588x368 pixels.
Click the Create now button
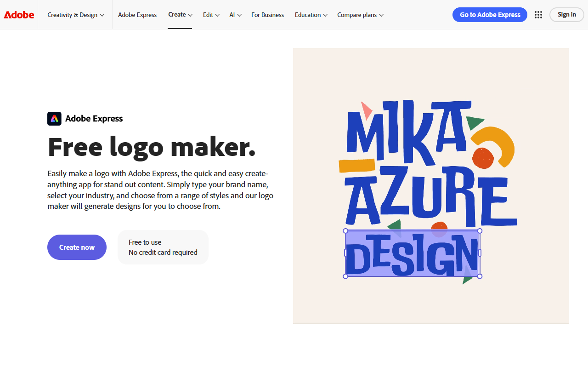coord(77,247)
